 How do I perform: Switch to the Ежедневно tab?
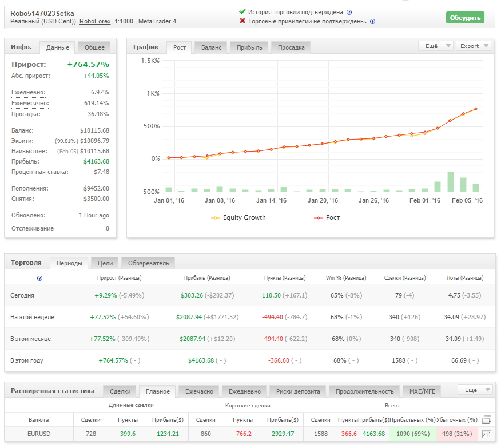coord(245,391)
